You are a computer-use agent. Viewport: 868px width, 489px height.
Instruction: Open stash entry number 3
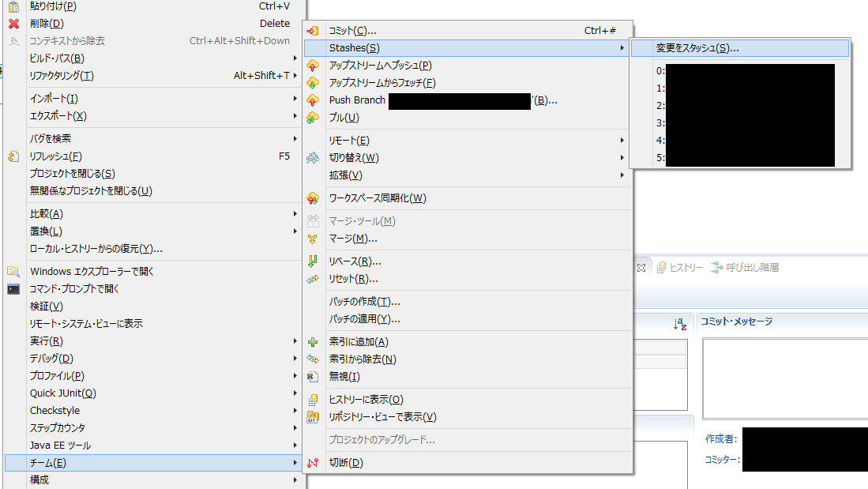click(x=739, y=123)
